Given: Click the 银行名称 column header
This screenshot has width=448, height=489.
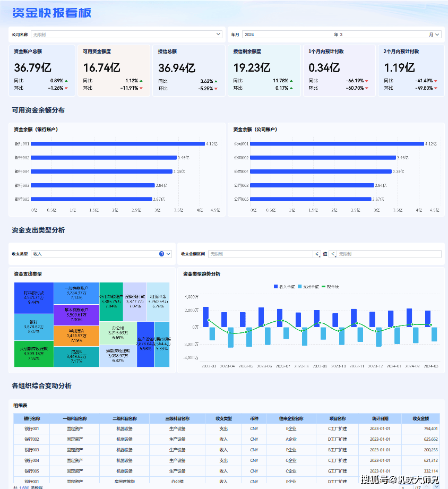Looking at the screenshot, I should (x=32, y=418).
